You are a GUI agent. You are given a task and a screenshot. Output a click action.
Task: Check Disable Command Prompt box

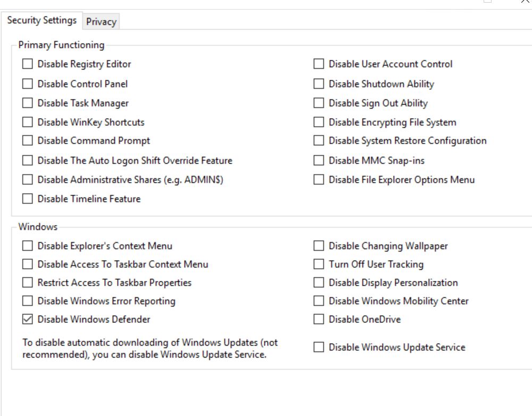(x=27, y=141)
